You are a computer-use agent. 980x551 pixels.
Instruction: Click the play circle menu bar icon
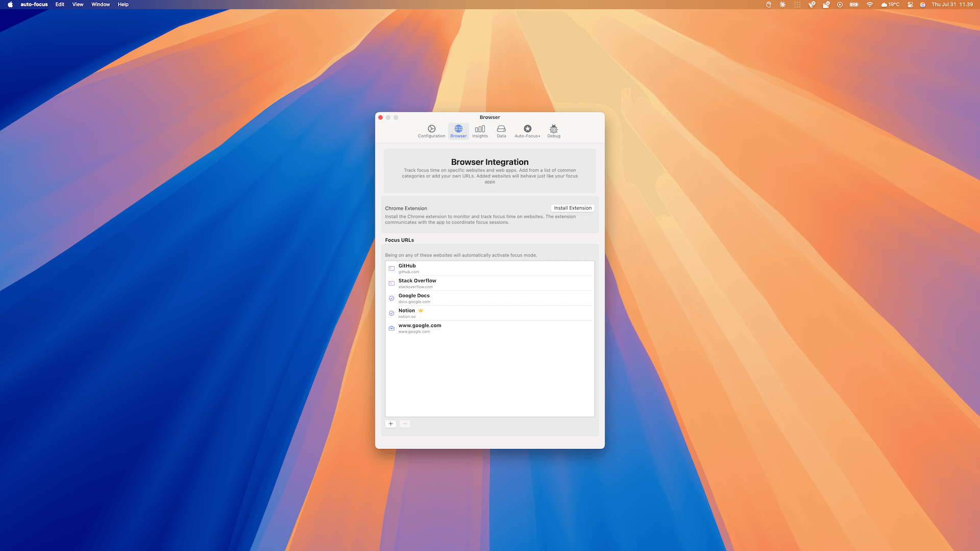[x=840, y=5]
